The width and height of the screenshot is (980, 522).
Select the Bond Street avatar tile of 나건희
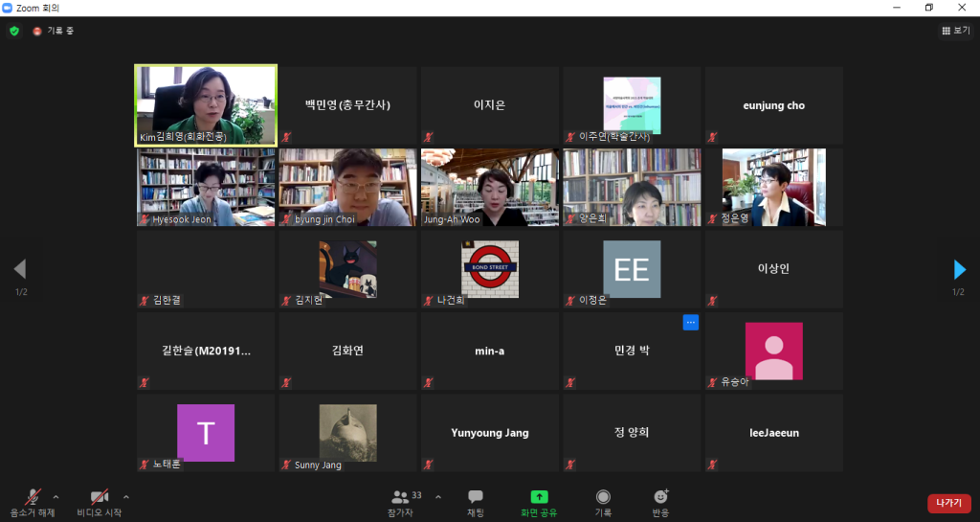490,269
